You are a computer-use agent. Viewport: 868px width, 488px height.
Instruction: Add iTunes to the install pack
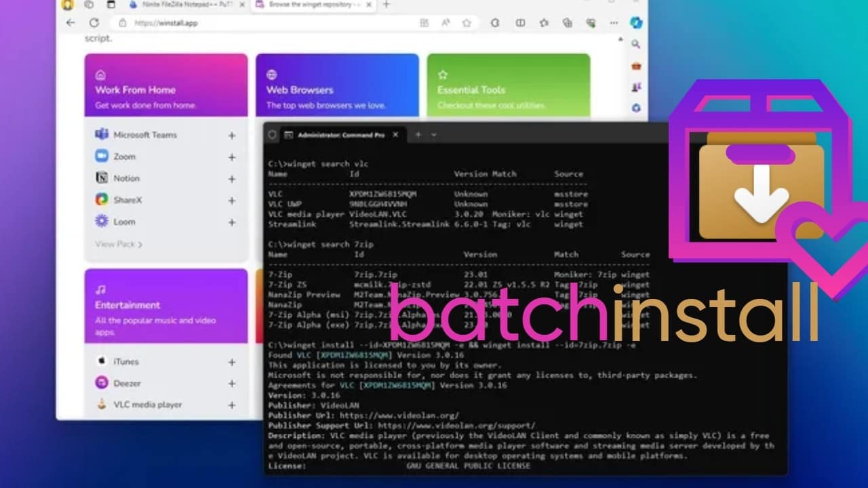231,363
